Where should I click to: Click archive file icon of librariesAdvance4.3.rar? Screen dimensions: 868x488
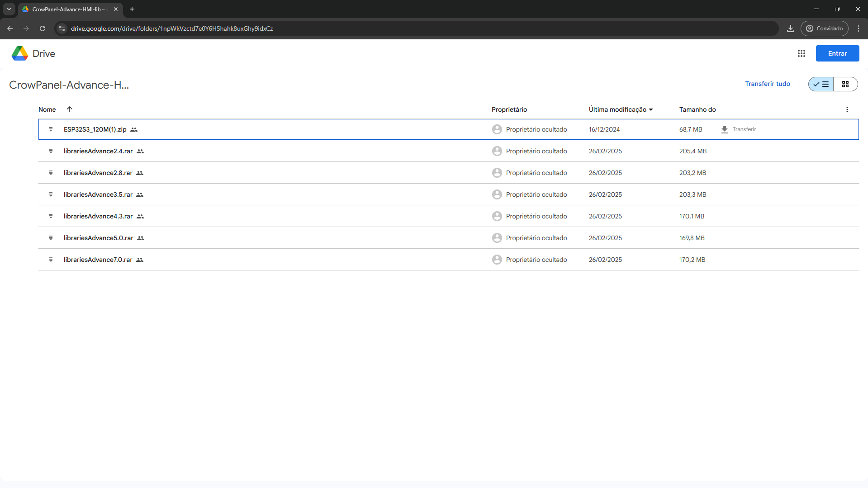coord(51,216)
